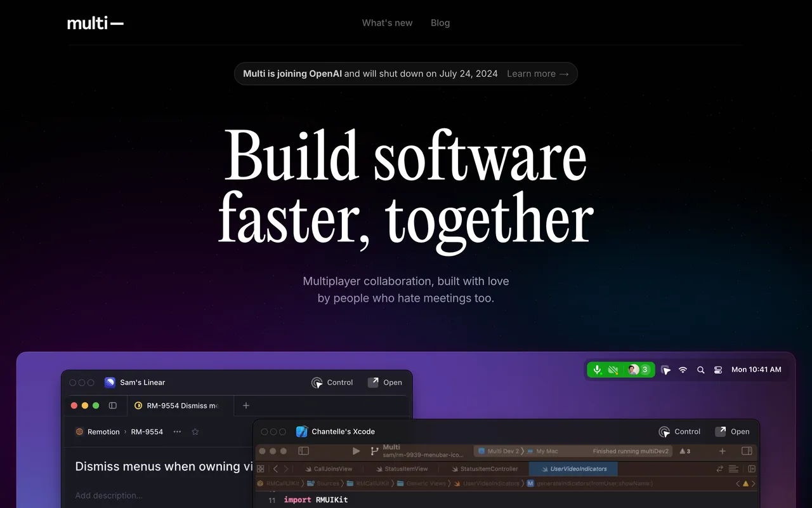Request Control of Chantelle's Xcode window
Screen dimensions: 812x508
click(679, 432)
